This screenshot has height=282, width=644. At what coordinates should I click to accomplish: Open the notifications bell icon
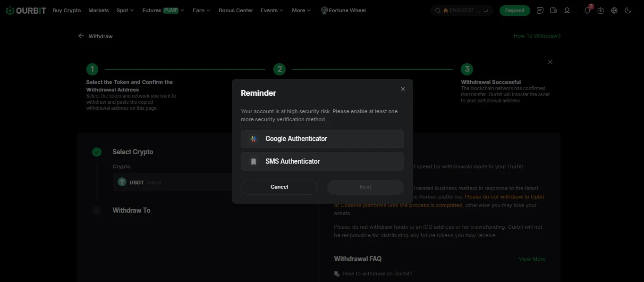[x=587, y=10]
